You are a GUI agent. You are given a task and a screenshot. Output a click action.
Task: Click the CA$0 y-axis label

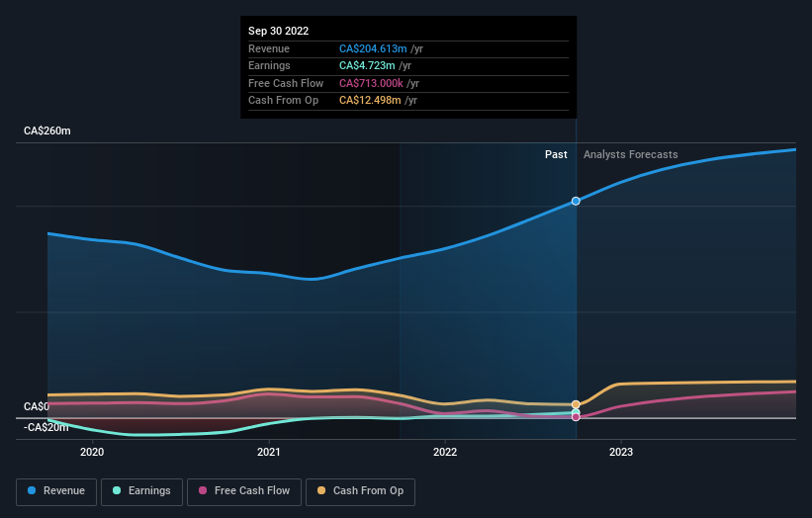tap(37, 406)
